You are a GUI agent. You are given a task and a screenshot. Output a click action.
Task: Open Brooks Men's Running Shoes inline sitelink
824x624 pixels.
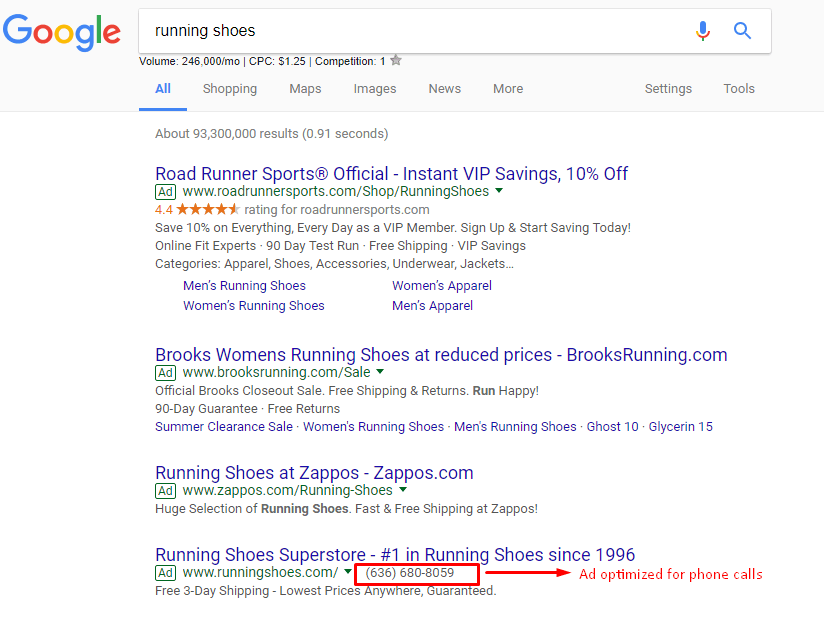pos(516,426)
